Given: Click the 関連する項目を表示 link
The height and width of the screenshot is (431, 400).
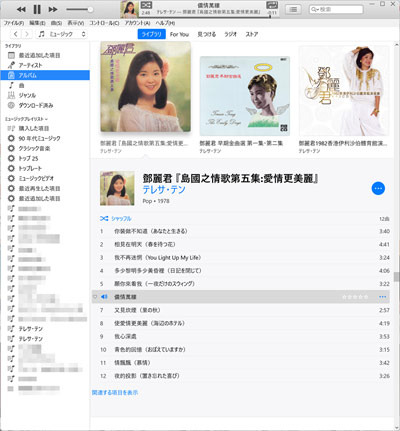Looking at the screenshot, I should click(115, 393).
